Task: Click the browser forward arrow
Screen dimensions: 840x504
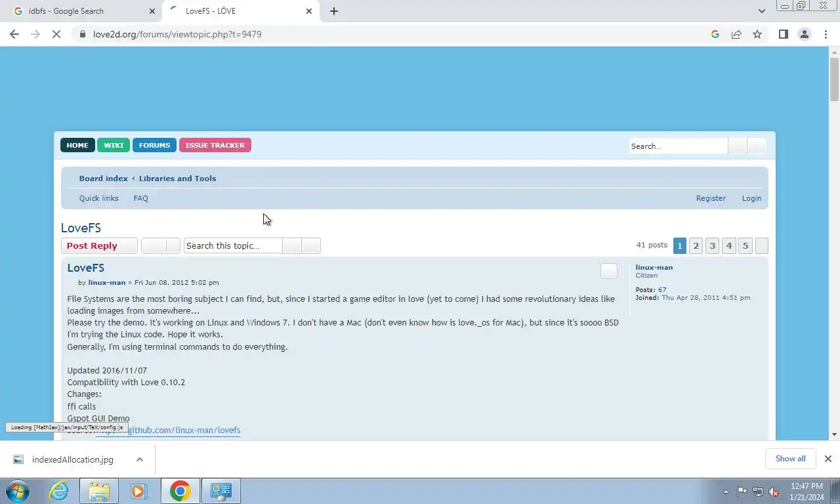Action: point(35,34)
